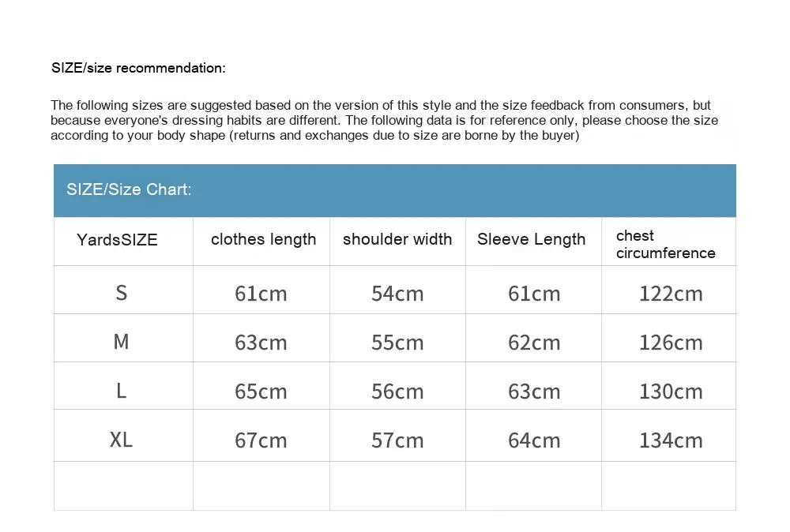Click the 'Sleeve Length' column header

click(532, 239)
